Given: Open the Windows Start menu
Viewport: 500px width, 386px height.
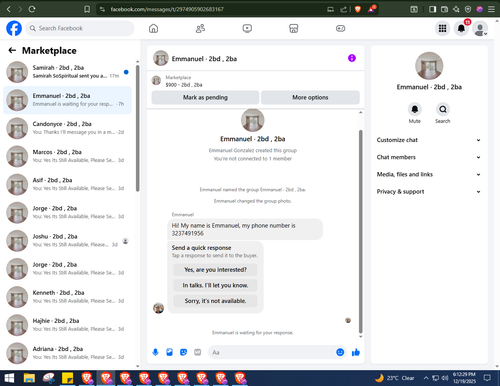Looking at the screenshot, I should pyautogui.click(x=9, y=378).
